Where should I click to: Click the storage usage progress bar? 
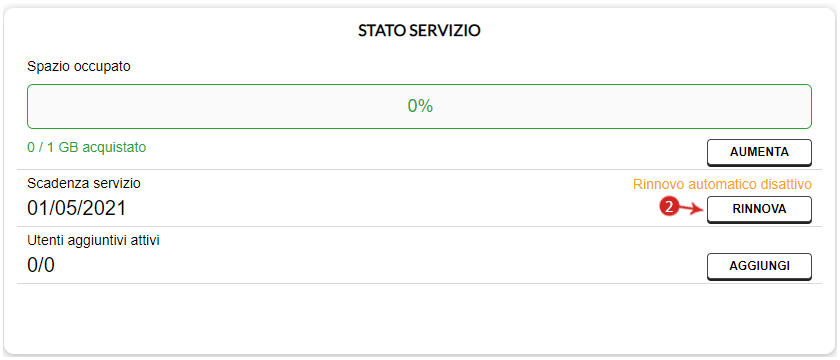pos(419,106)
